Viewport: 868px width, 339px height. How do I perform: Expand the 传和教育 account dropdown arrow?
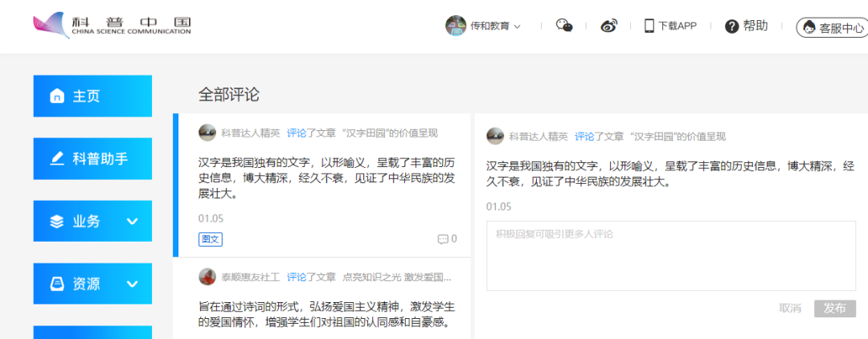[x=518, y=26]
